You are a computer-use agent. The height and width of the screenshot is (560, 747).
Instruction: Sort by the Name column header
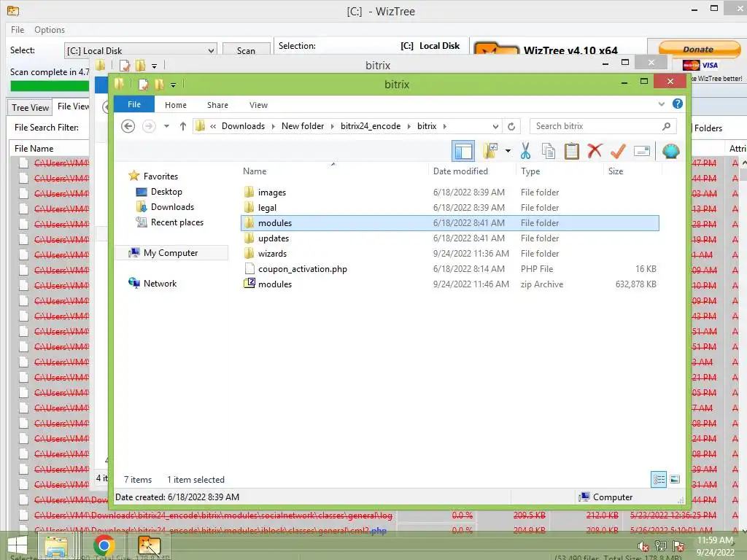(333, 171)
